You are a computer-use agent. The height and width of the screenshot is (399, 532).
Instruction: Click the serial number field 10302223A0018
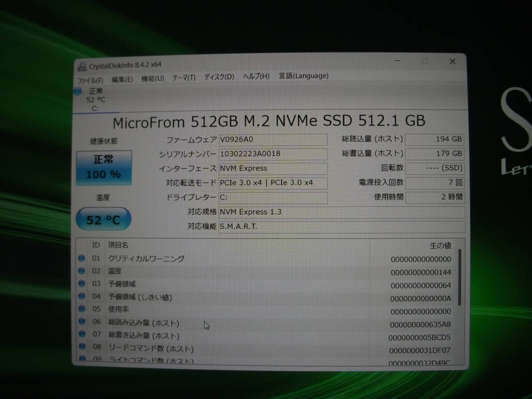coord(273,154)
